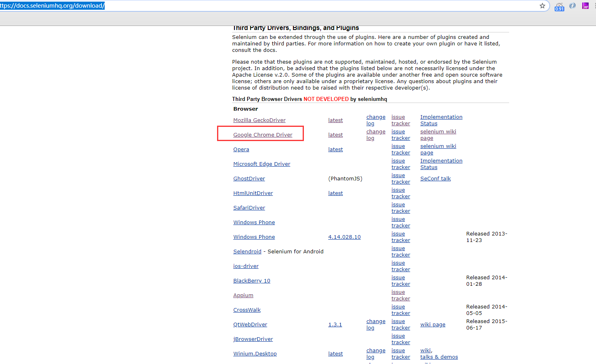Open selenium wiki page for Google Chrome Driver
This screenshot has width=596, height=364.
(438, 135)
